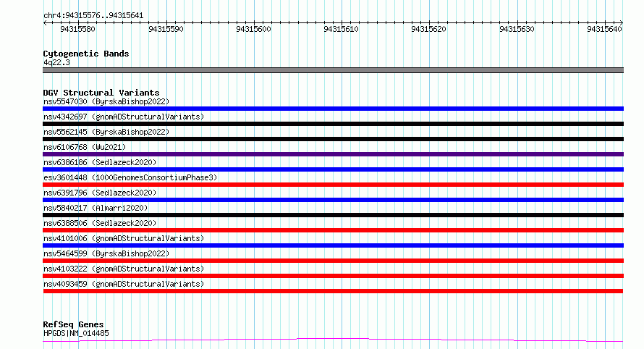Open the Cytogenetic Bands track title
The height and width of the screenshot is (349, 644).
tap(86, 54)
